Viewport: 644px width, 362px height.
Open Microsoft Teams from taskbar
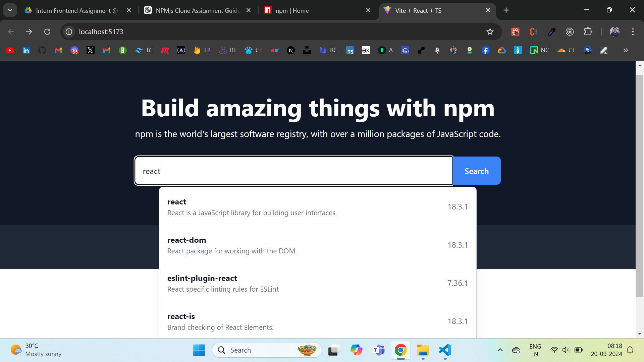[379, 350]
